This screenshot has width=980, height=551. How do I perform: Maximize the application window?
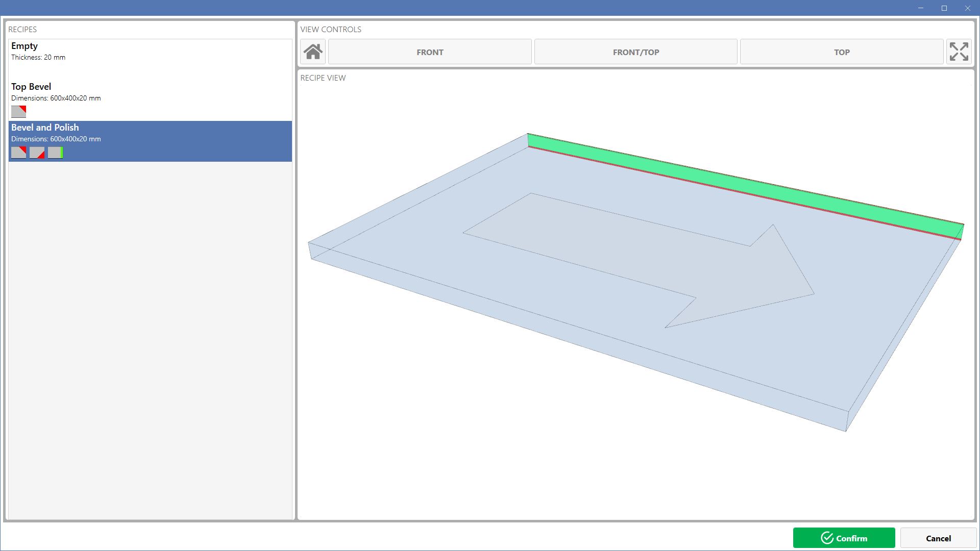(944, 8)
